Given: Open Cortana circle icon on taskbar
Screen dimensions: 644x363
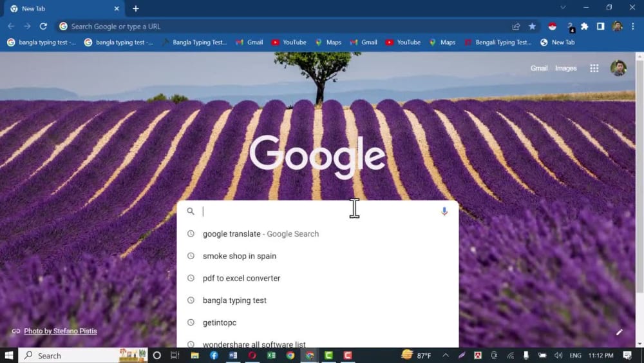Looking at the screenshot, I should click(157, 355).
